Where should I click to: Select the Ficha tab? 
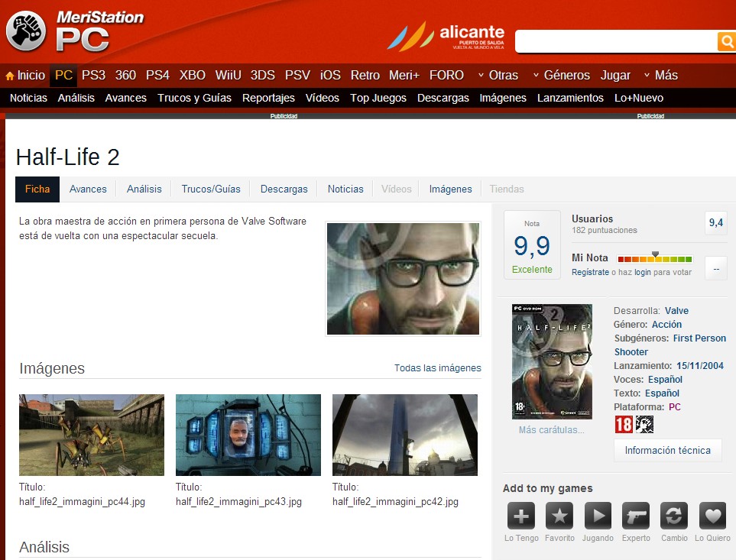[37, 189]
